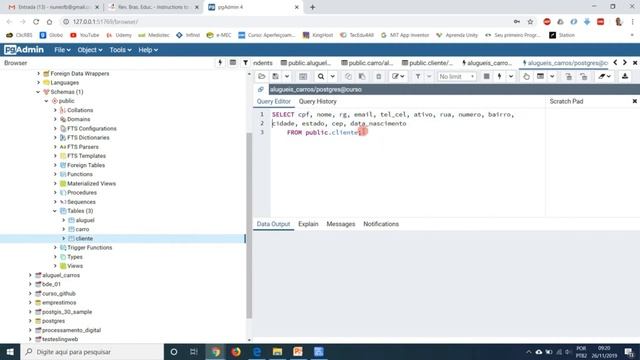This screenshot has width=640, height=360.
Task: Open the Edit pencil dropdown
Action: [x=398, y=76]
